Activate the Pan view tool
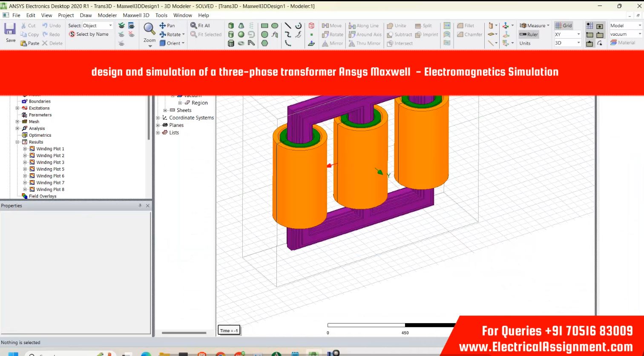Screen dimensions: 644x356 (167, 26)
